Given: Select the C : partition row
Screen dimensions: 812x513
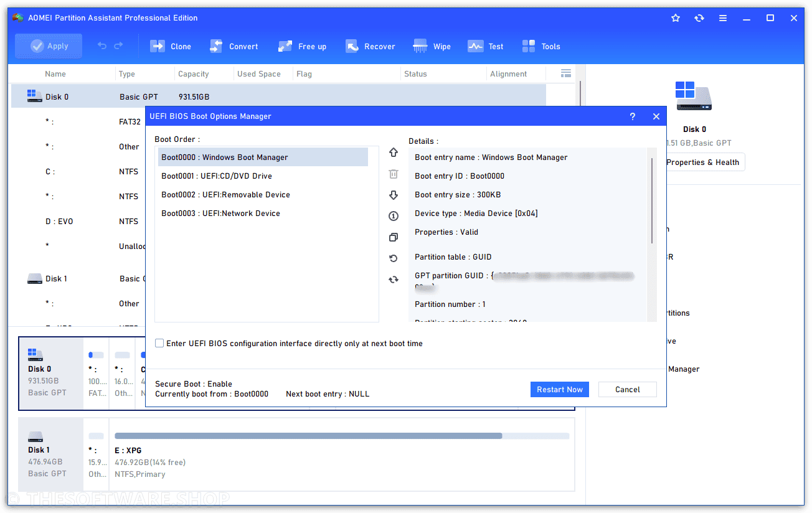Looking at the screenshot, I should pyautogui.click(x=78, y=171).
